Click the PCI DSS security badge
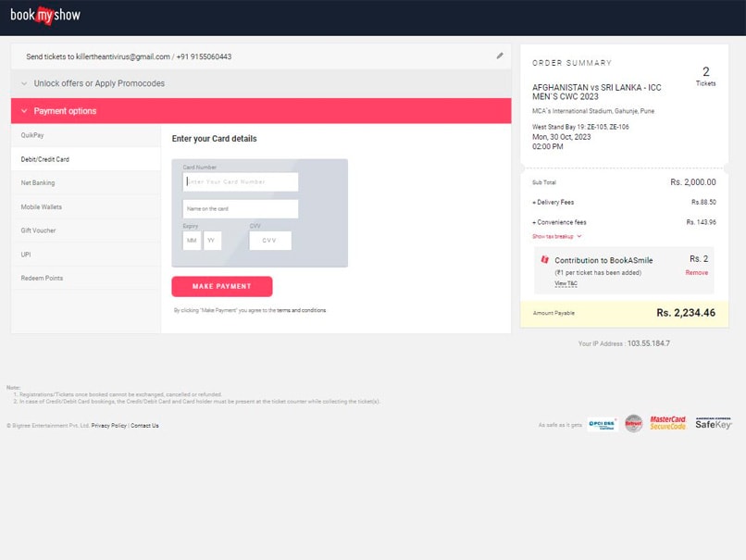746x560 pixels. (x=602, y=424)
